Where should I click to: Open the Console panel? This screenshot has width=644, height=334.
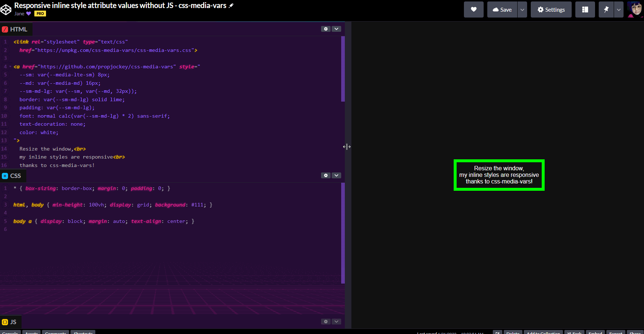pos(10,333)
